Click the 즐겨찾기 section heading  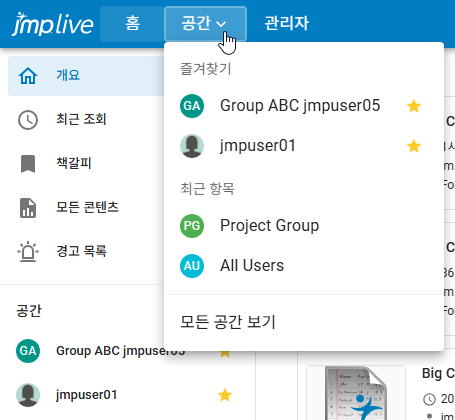[x=206, y=69]
